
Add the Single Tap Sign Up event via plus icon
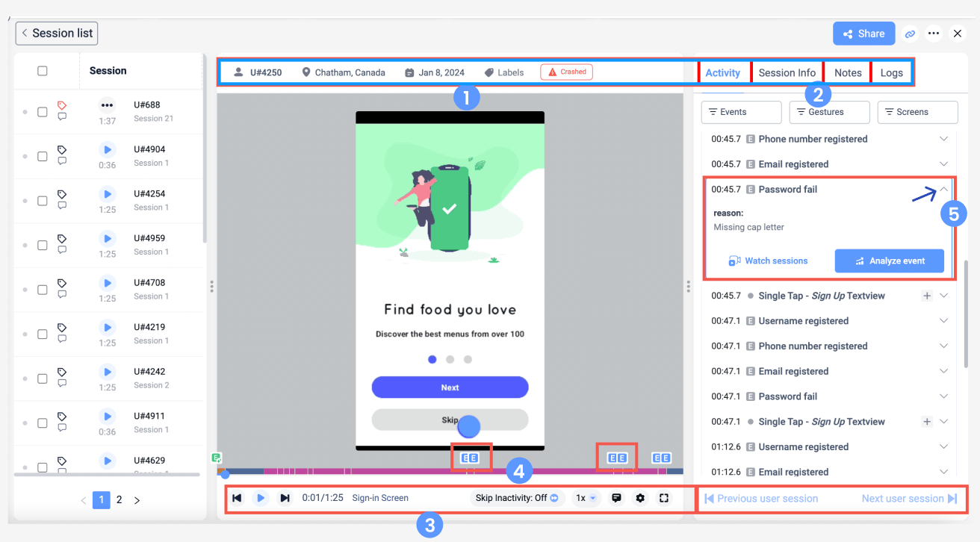926,296
